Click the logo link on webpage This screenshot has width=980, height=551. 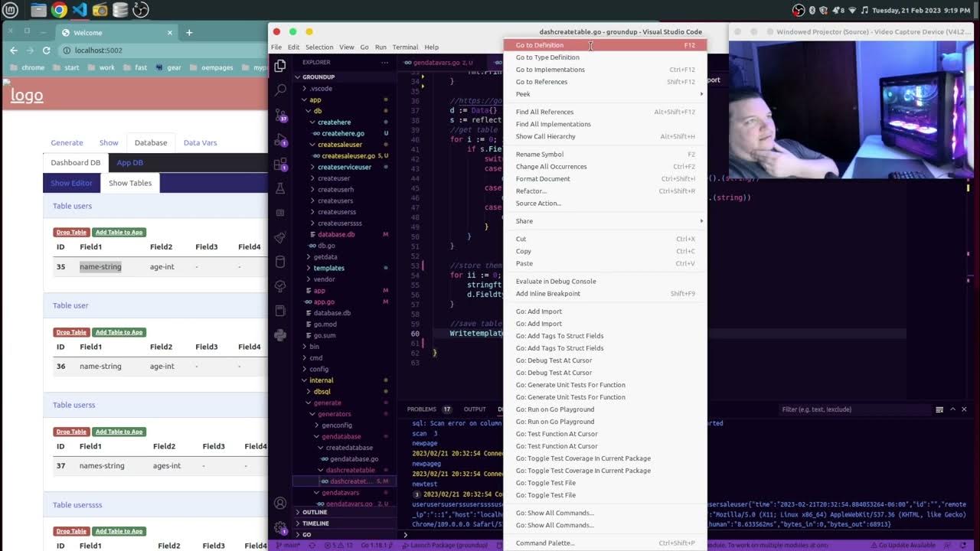tap(27, 95)
